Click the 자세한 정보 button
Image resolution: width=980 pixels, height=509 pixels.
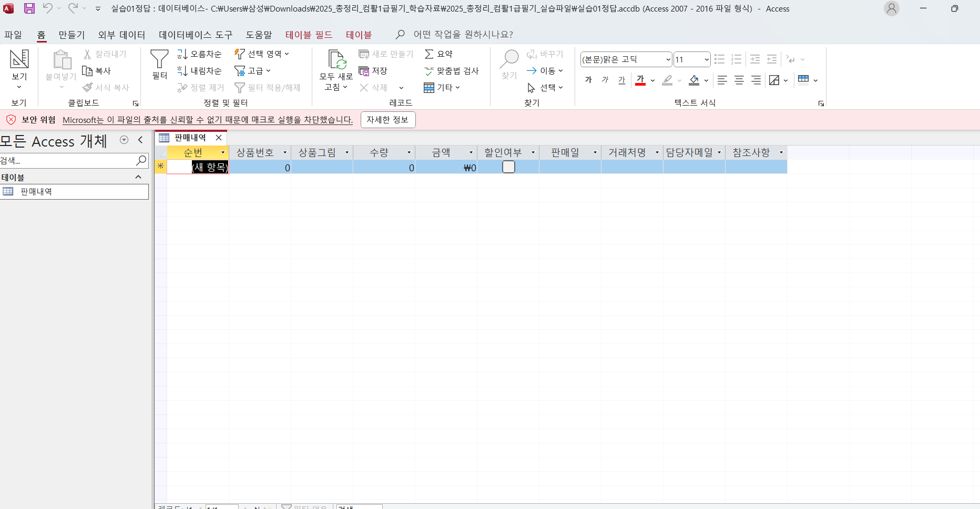(x=387, y=120)
